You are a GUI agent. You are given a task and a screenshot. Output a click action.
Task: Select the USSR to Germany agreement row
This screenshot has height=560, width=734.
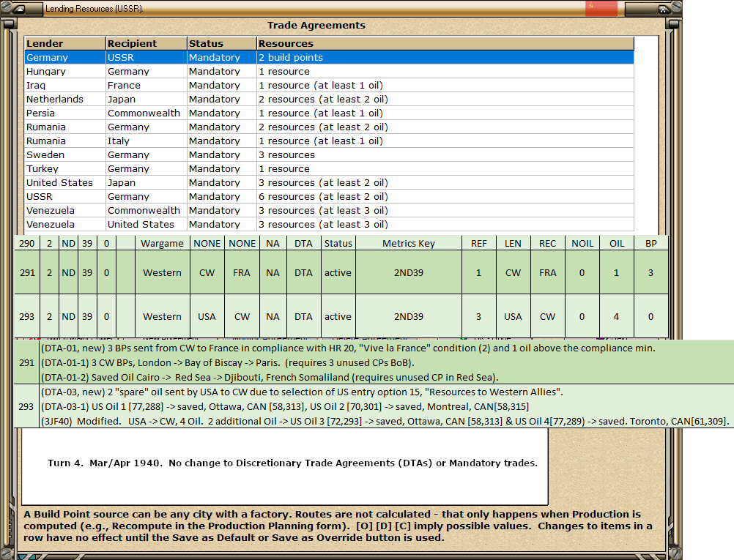pos(329,196)
